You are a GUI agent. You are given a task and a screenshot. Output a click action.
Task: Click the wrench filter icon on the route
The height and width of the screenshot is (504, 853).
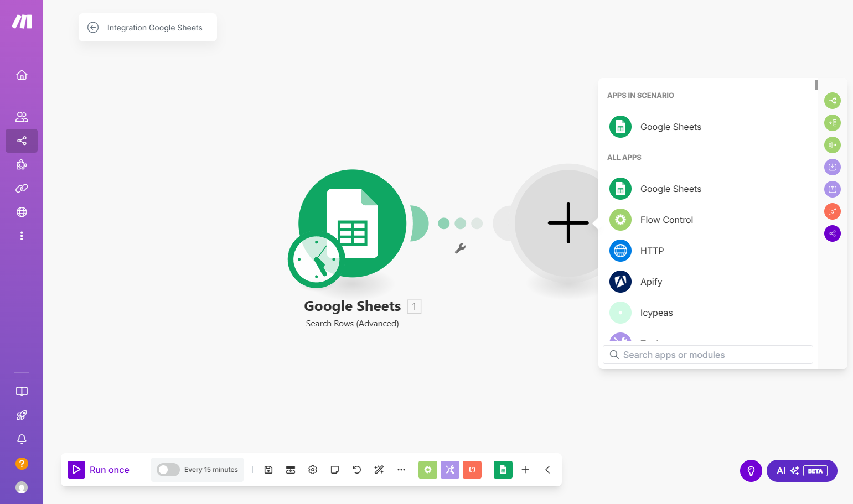[x=460, y=248]
